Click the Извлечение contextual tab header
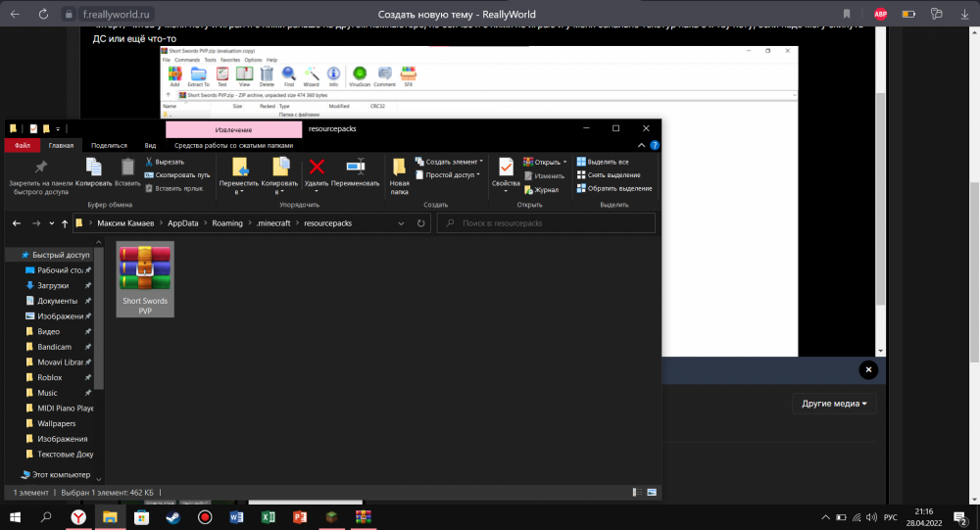Image resolution: width=980 pixels, height=530 pixels. pos(234,129)
